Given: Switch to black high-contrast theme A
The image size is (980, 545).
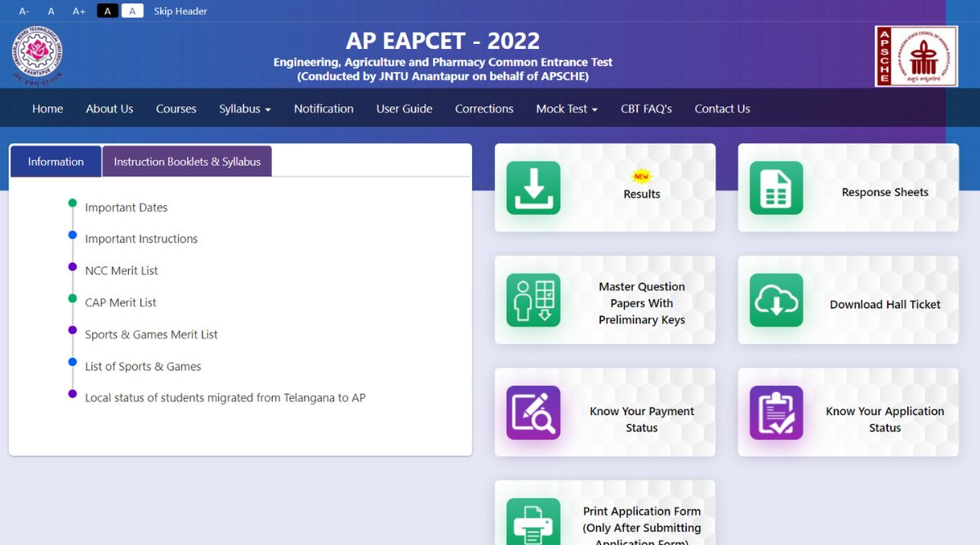Looking at the screenshot, I should click(107, 11).
